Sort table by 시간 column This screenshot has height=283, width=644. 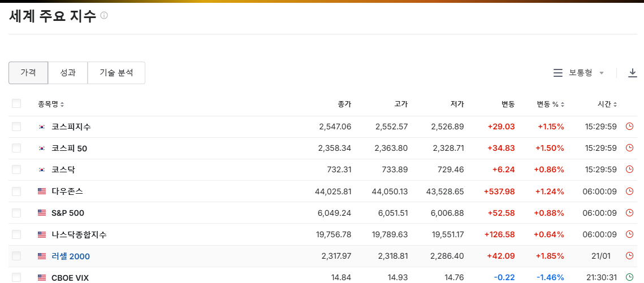tap(607, 104)
